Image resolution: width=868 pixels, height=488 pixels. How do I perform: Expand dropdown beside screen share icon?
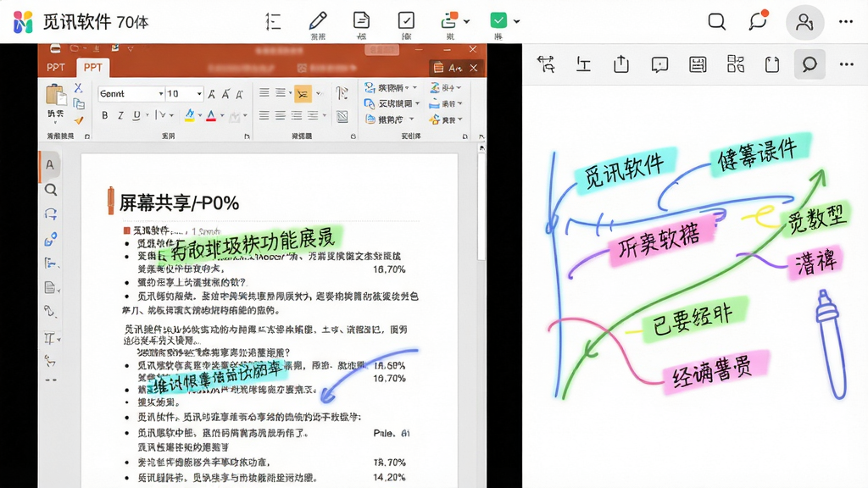tap(467, 21)
